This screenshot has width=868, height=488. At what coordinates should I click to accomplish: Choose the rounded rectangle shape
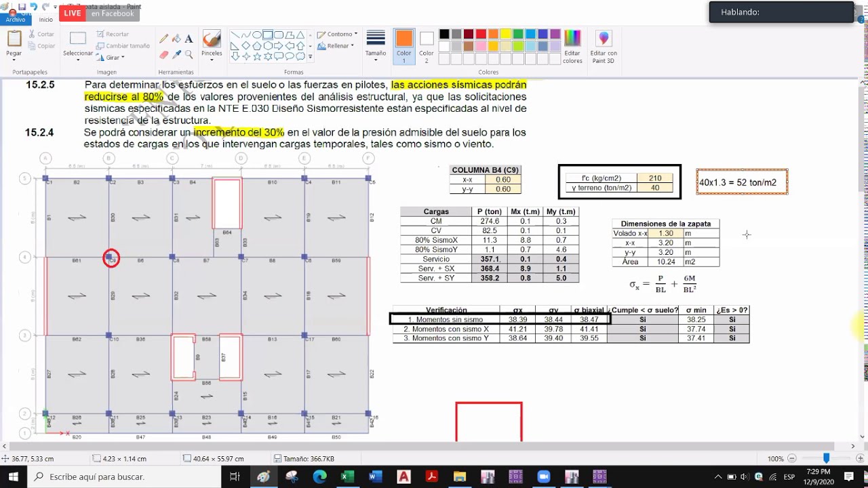(x=279, y=35)
